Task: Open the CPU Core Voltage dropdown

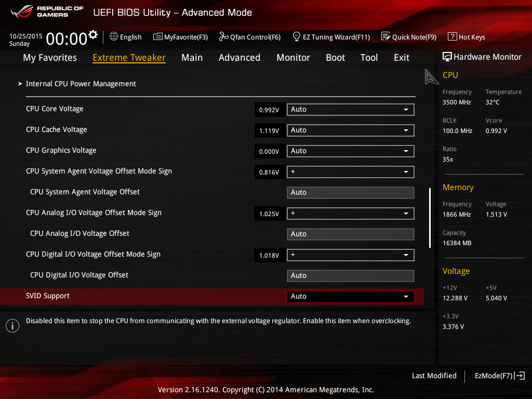Action: [x=351, y=110]
